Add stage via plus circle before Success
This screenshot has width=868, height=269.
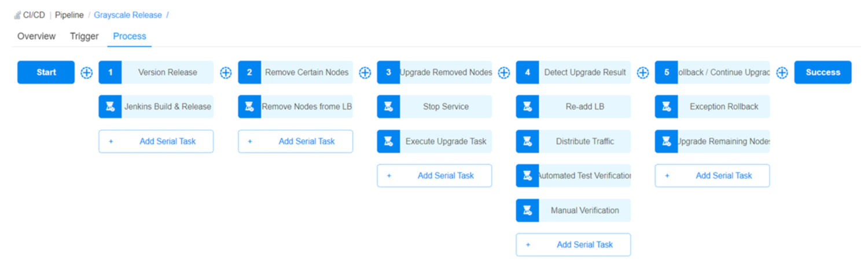coord(782,73)
